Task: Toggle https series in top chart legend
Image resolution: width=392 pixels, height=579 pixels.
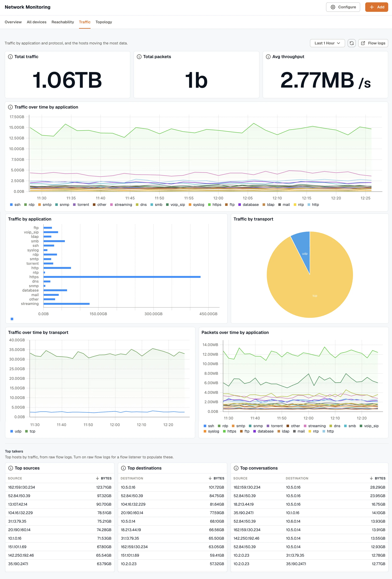Action: click(x=215, y=205)
